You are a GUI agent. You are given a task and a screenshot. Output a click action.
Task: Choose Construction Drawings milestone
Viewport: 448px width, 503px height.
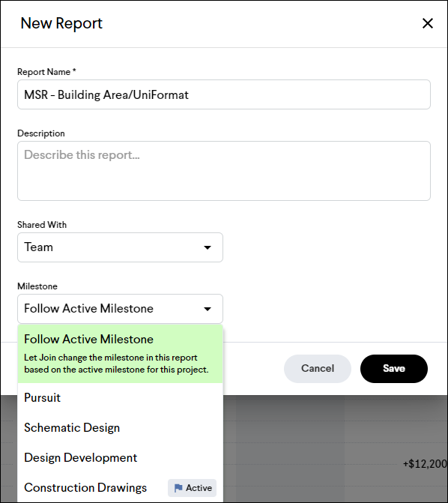[121, 487]
